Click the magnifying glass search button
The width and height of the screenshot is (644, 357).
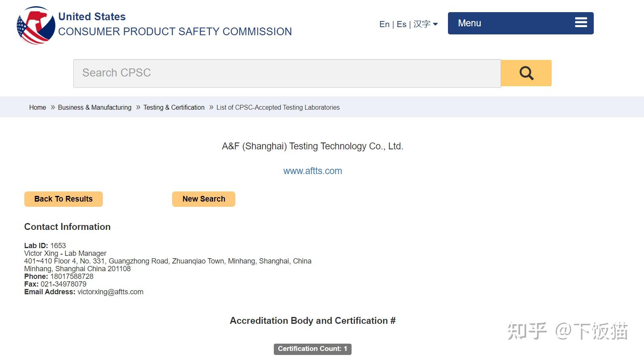click(526, 73)
